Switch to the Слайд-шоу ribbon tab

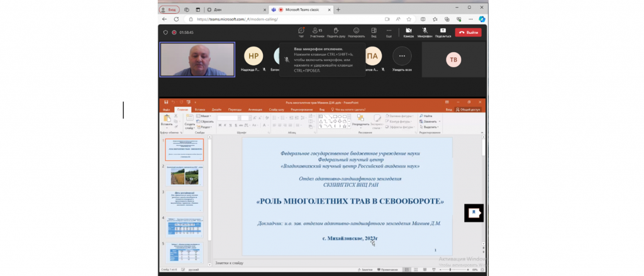tap(277, 109)
